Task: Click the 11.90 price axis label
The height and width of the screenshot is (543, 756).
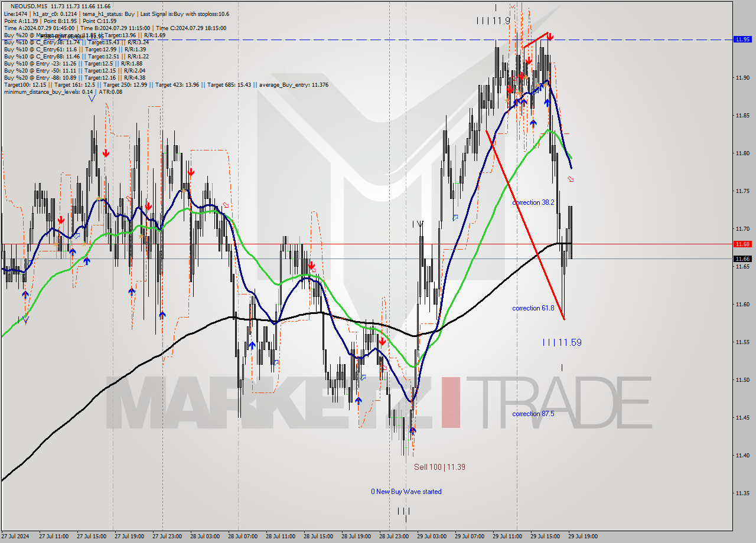Action: point(742,77)
